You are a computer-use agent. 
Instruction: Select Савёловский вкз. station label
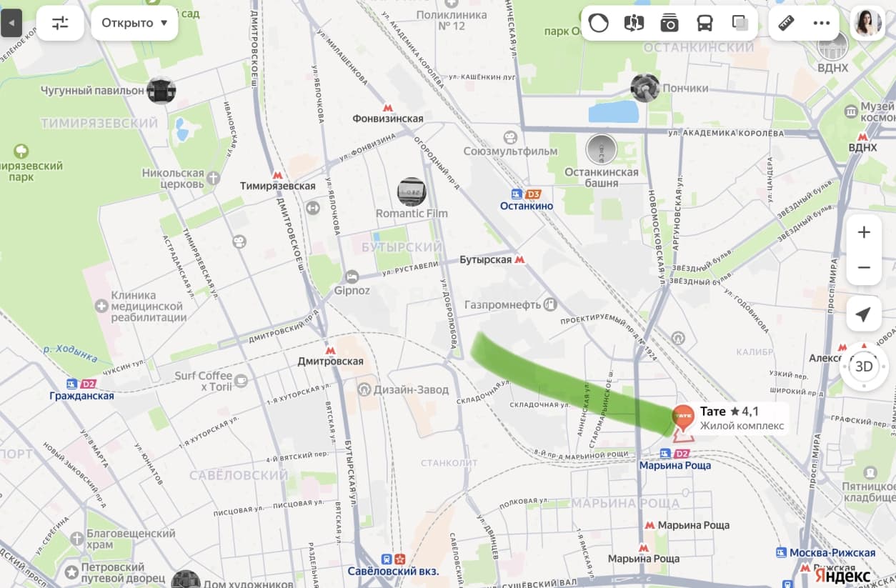coord(393,572)
